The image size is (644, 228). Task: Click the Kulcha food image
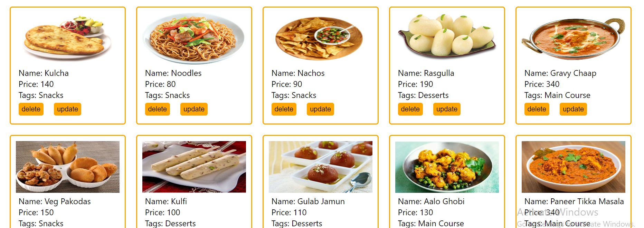pos(68,39)
